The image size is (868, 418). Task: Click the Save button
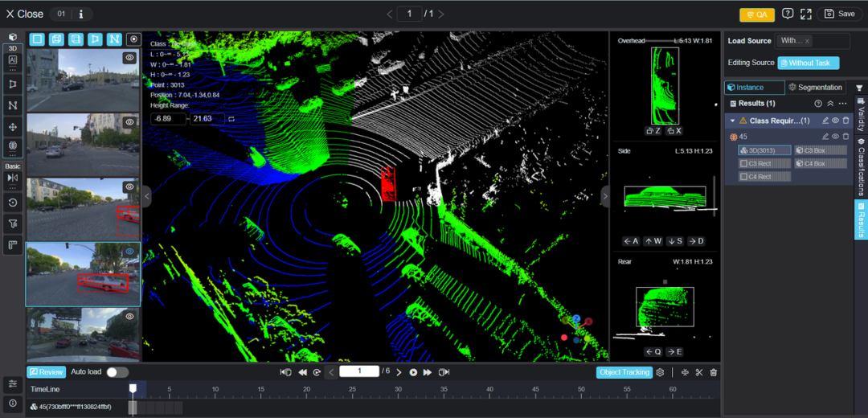coord(840,14)
